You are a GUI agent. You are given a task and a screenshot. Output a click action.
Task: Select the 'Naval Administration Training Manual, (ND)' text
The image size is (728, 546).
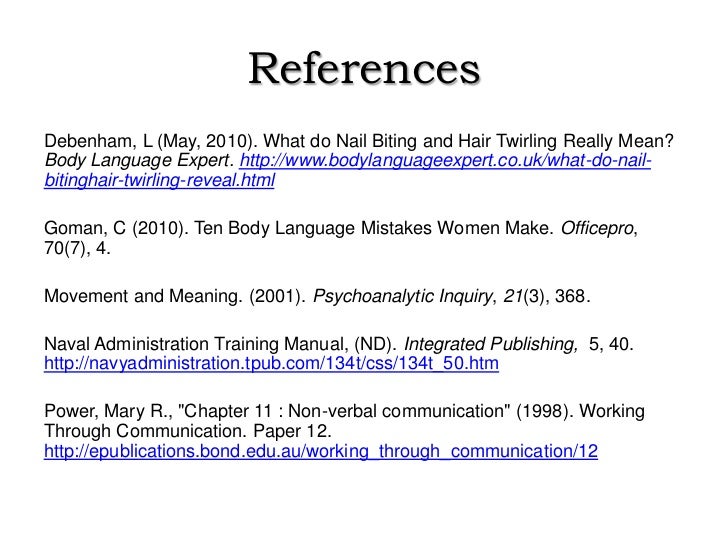pyautogui.click(x=220, y=344)
